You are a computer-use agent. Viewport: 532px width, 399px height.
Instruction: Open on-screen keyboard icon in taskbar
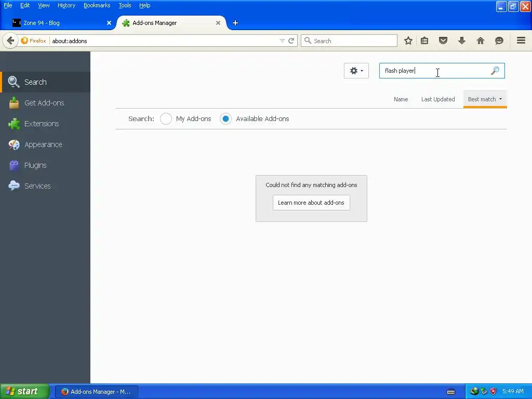pos(451,392)
